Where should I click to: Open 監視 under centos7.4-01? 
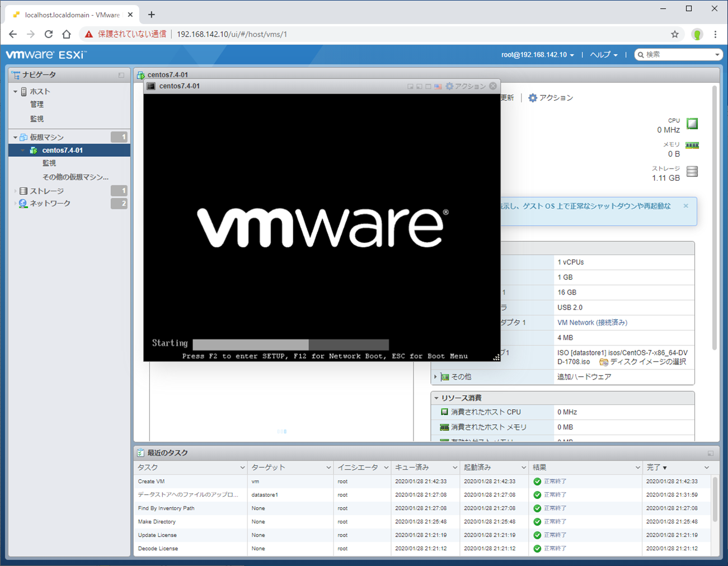49,163
